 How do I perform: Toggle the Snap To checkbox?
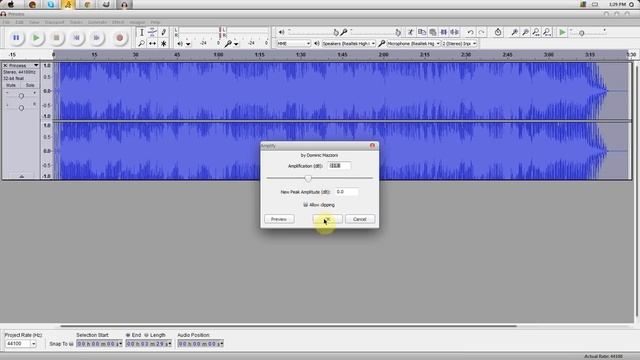[x=71, y=344]
